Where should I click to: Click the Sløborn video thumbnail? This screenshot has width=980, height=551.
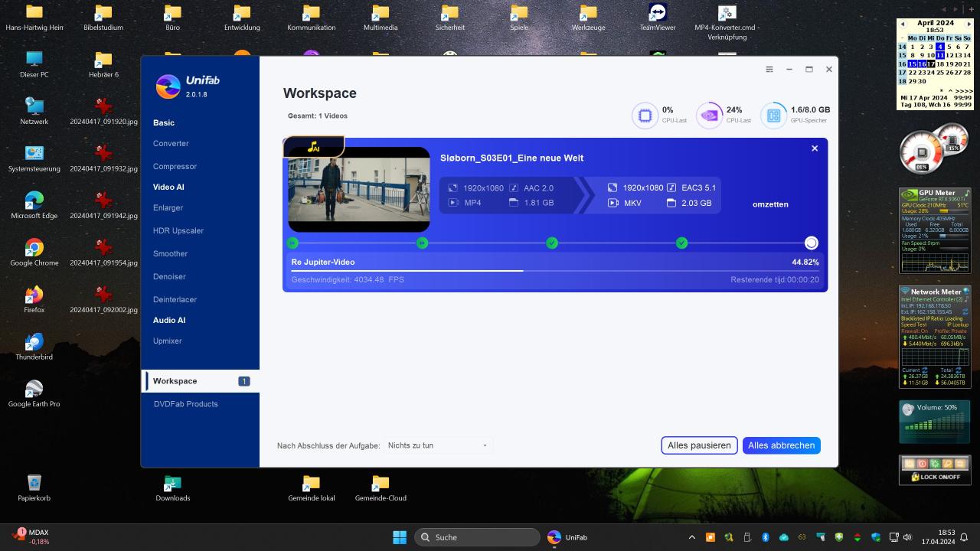pyautogui.click(x=359, y=190)
